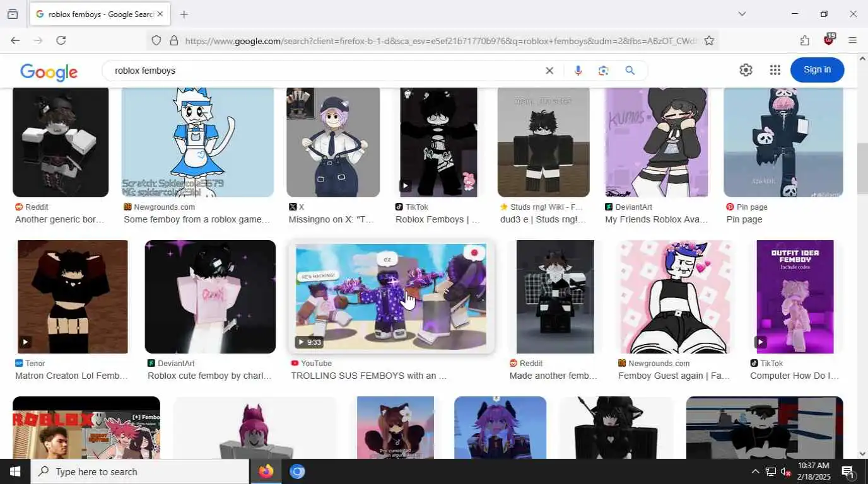Image resolution: width=868 pixels, height=484 pixels.
Task: Click the play icon on Tenor thumbnail
Action: click(x=25, y=342)
